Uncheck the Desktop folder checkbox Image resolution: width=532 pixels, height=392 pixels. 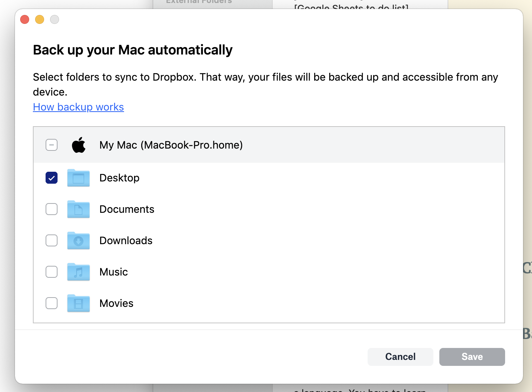[x=52, y=178]
